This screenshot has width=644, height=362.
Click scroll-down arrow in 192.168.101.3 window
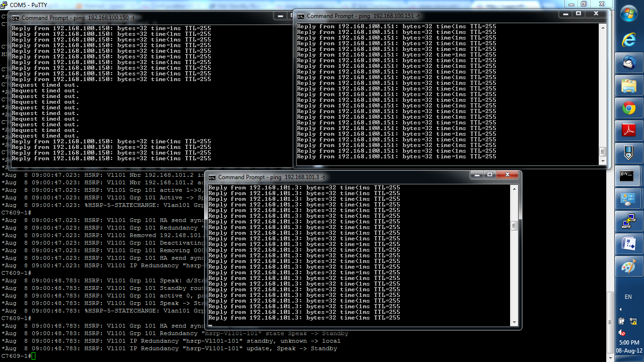click(514, 321)
